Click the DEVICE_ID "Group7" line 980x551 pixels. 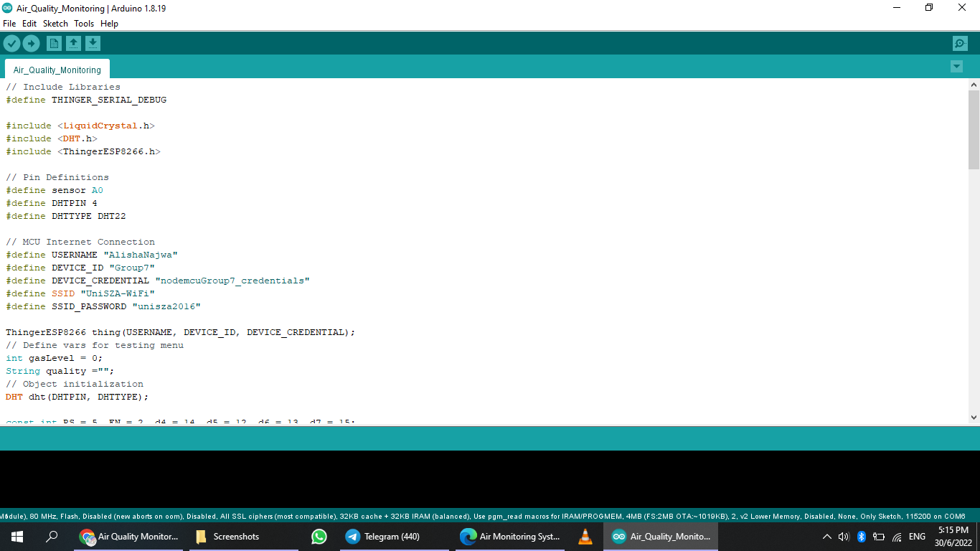(x=80, y=268)
